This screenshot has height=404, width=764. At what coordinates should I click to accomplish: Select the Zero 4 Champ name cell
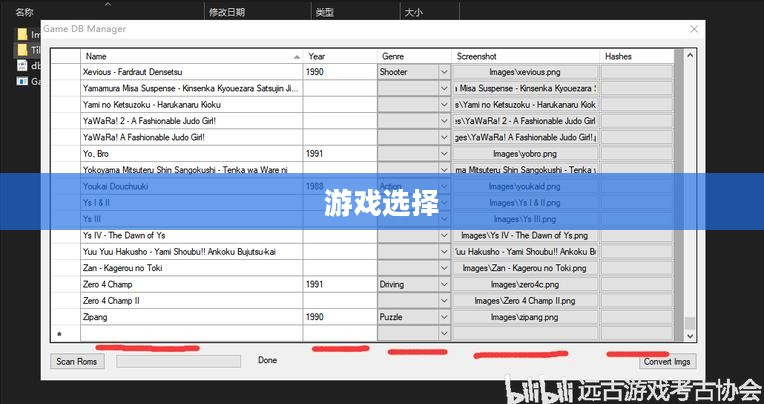pyautogui.click(x=191, y=285)
